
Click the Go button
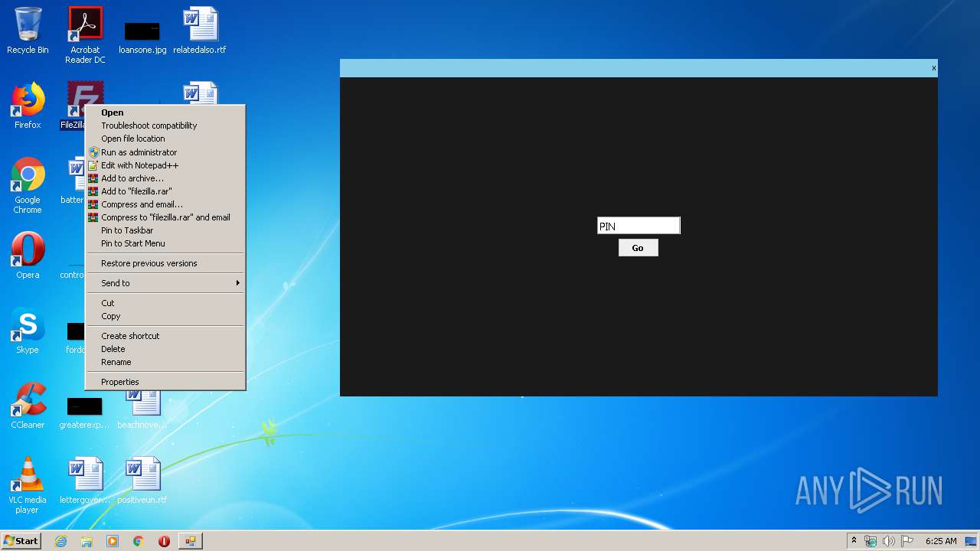pyautogui.click(x=638, y=248)
